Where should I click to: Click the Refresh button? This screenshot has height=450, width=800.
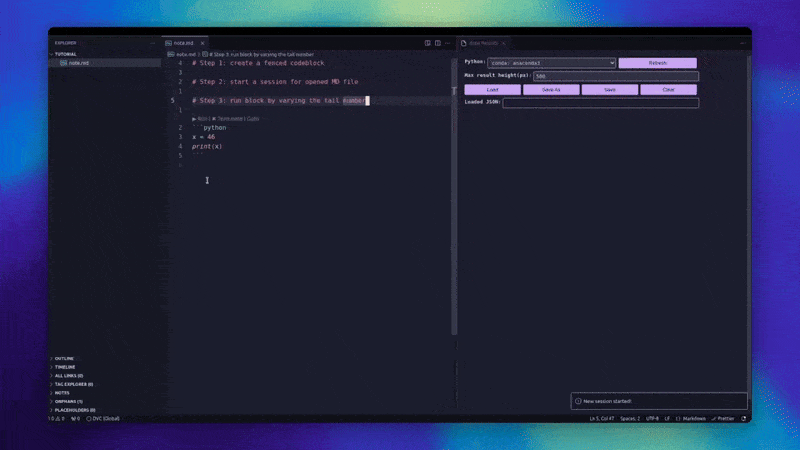coord(658,63)
